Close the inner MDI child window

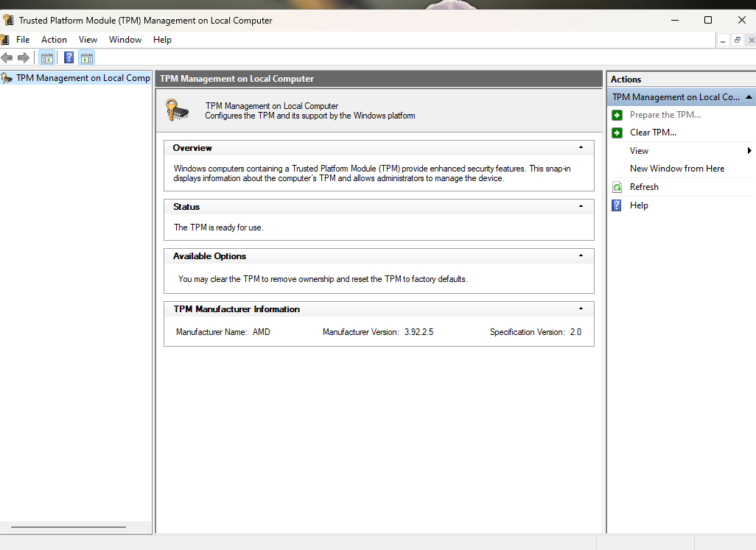751,40
